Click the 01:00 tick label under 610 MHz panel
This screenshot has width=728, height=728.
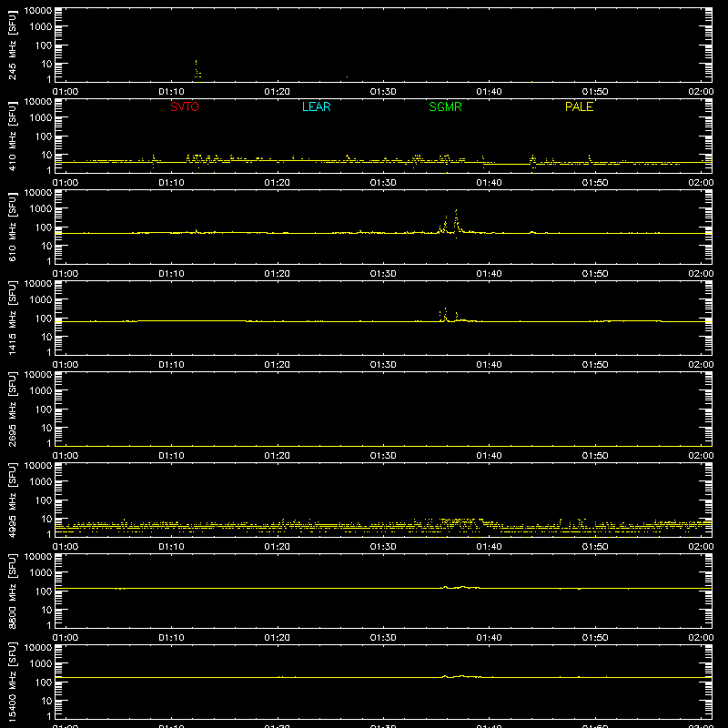[x=66, y=274]
